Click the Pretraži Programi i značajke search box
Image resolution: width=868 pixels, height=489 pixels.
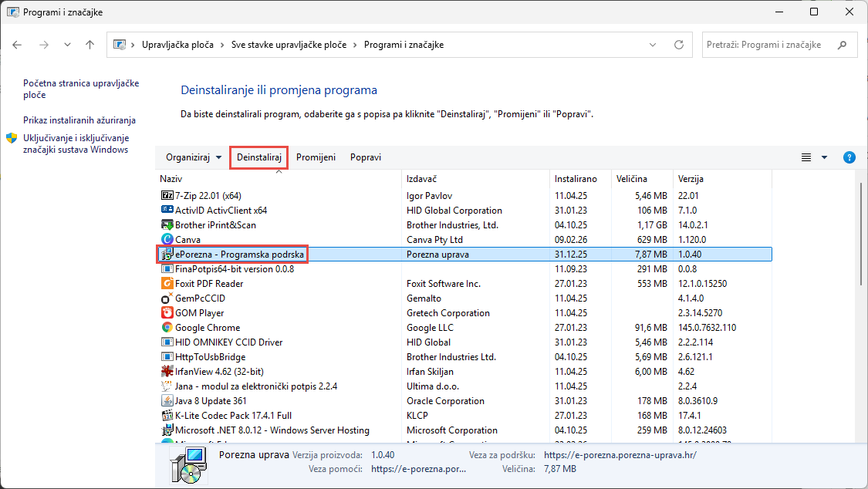[x=768, y=45]
